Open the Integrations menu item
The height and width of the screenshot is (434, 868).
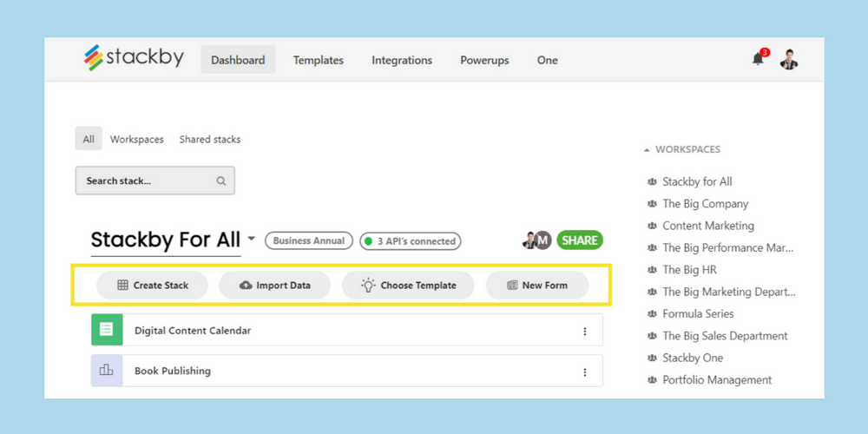coord(402,60)
